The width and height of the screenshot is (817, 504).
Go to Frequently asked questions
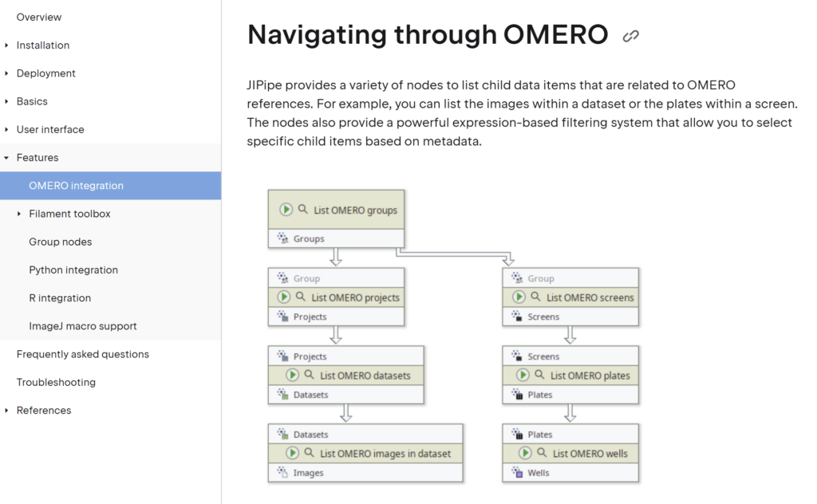(83, 354)
